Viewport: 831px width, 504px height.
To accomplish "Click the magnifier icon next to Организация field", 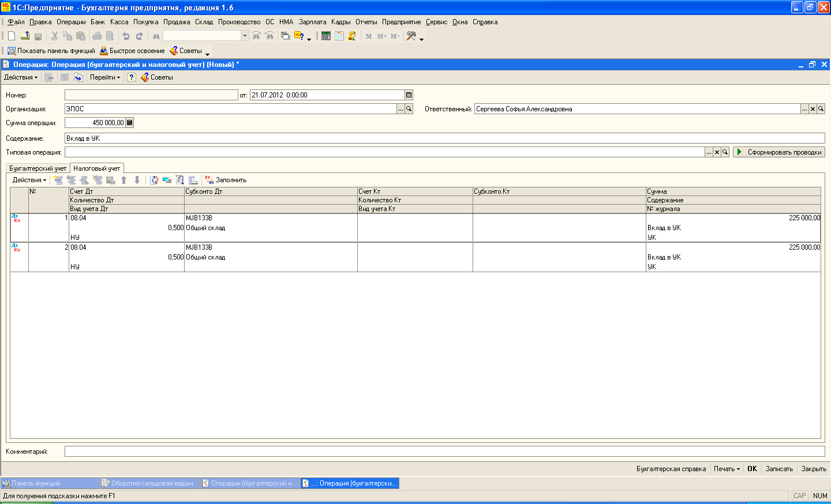I will click(x=409, y=109).
